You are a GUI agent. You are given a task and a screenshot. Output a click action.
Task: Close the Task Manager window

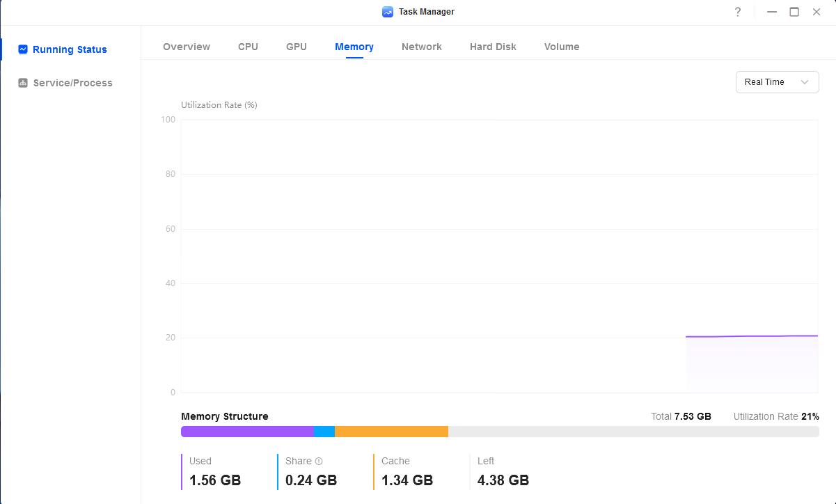coord(817,12)
